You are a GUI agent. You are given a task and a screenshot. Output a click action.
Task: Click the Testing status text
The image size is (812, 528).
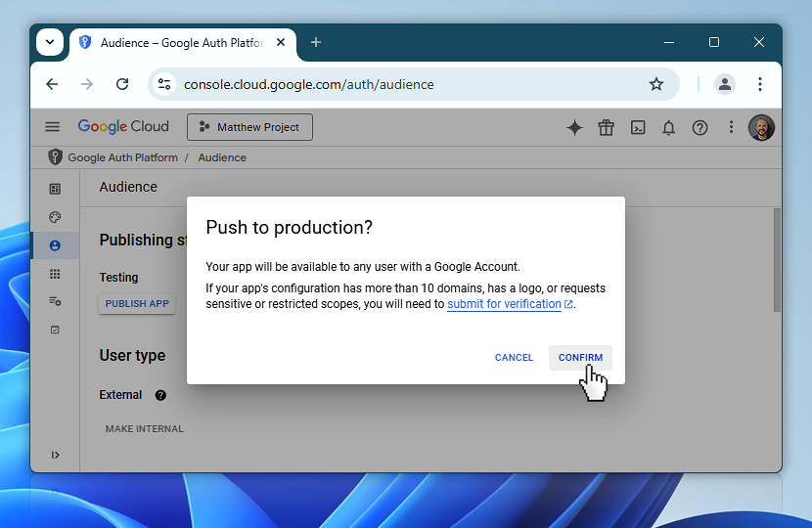point(118,278)
